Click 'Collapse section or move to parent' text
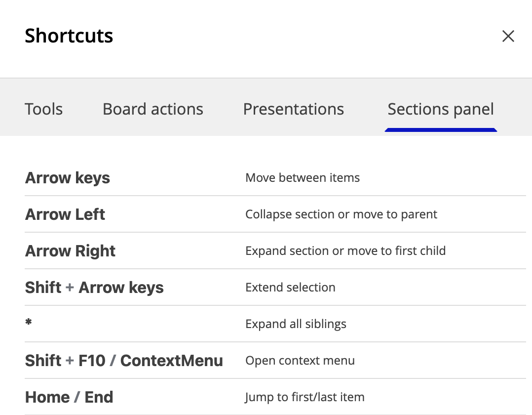The height and width of the screenshot is (415, 532). pyautogui.click(x=342, y=214)
